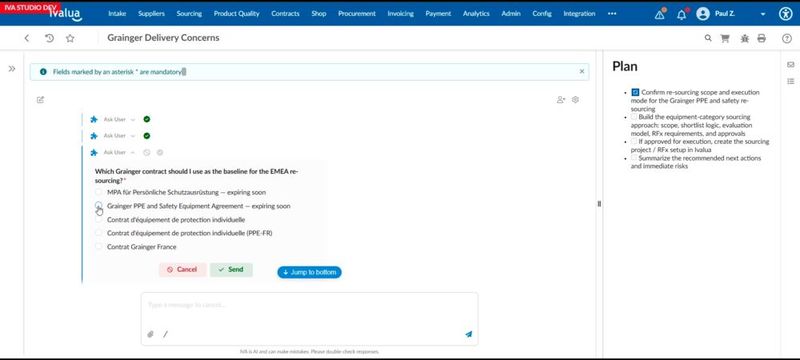Select MPA für Persönliche Schutzausrüstung radio option
800x360 pixels.
(x=98, y=192)
